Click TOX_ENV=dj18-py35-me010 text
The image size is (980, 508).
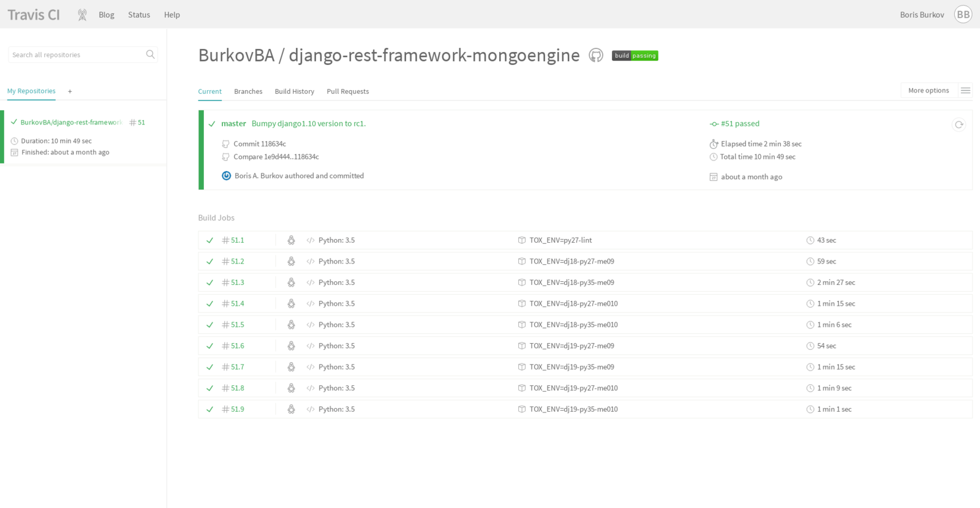[574, 325]
